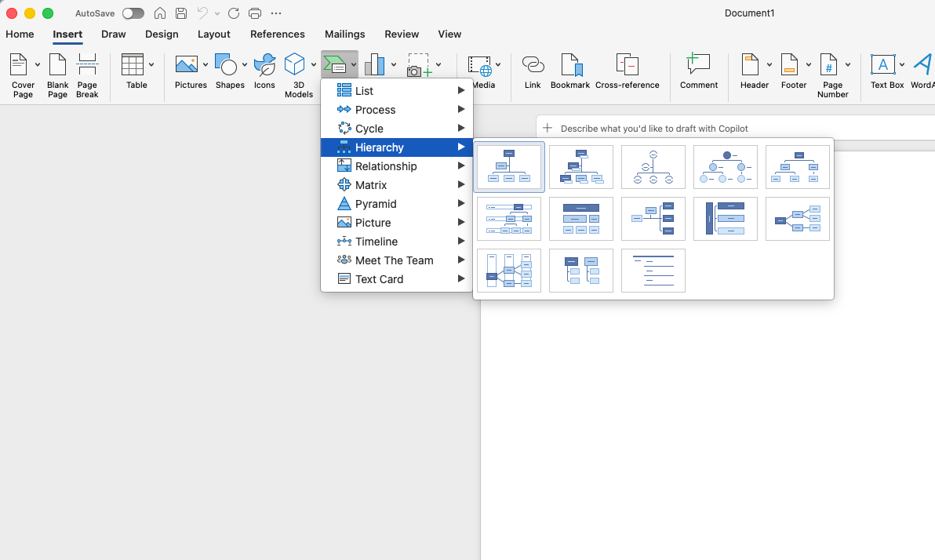The image size is (935, 560).
Task: Click the Print icon in title bar
Action: pyautogui.click(x=255, y=13)
